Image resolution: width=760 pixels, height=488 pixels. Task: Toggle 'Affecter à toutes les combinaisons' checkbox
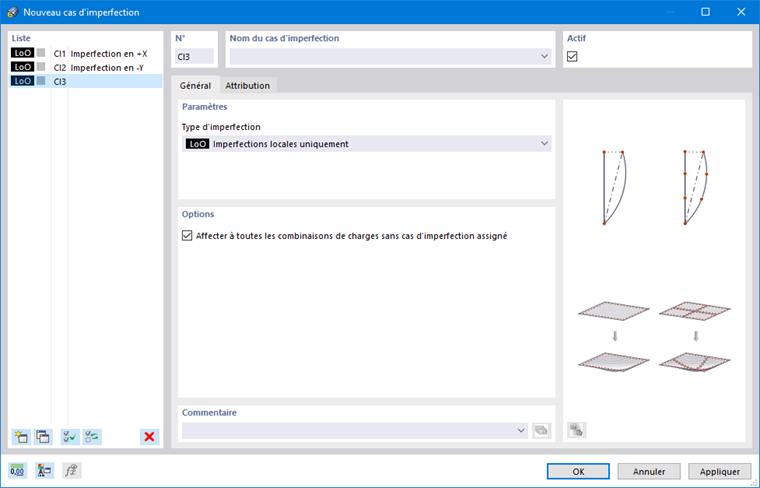pyautogui.click(x=187, y=236)
